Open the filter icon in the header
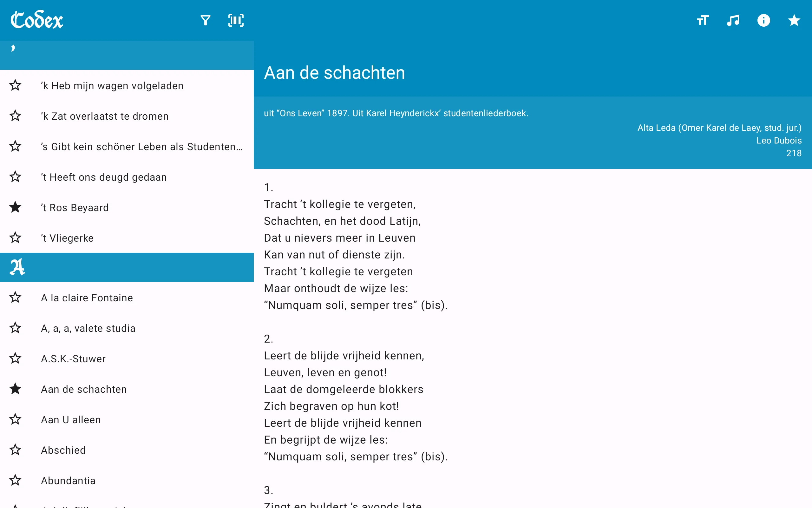This screenshot has width=812, height=508. [205, 21]
